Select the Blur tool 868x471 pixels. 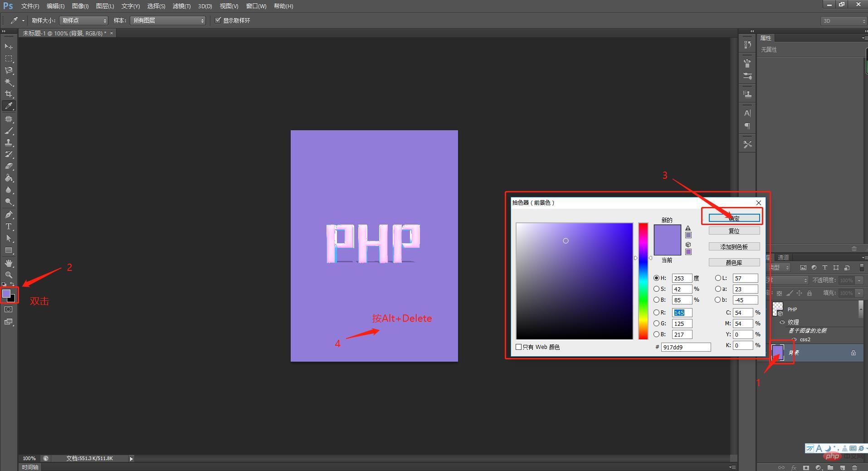(x=9, y=190)
